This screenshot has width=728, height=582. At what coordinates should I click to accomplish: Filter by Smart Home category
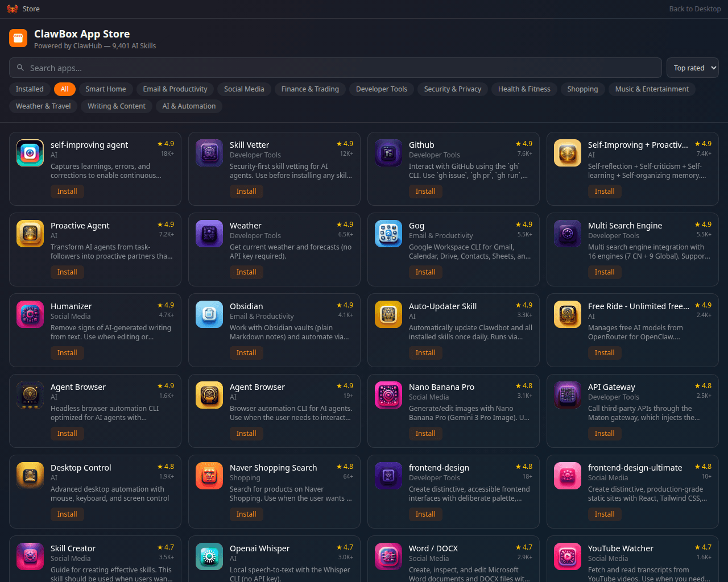tap(106, 89)
